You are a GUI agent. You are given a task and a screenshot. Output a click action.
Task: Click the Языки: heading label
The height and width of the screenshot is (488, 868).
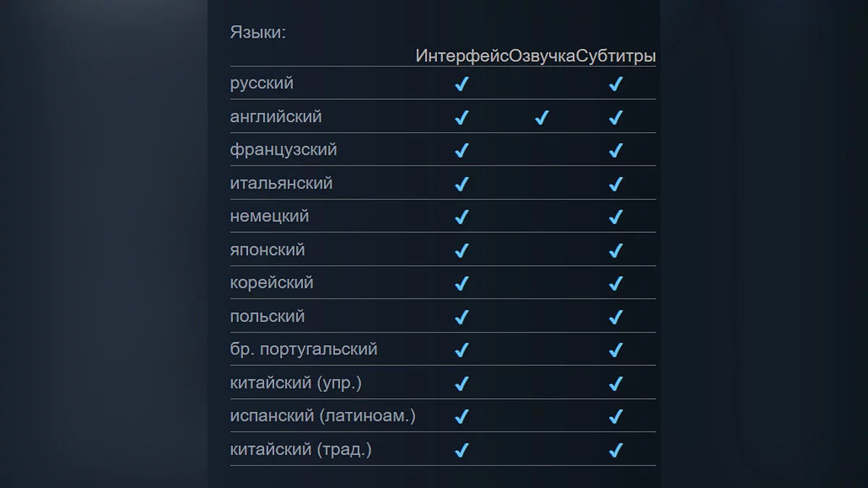click(258, 33)
